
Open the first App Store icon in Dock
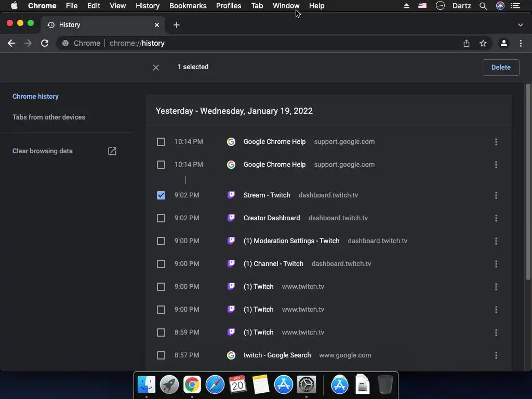[x=283, y=385]
